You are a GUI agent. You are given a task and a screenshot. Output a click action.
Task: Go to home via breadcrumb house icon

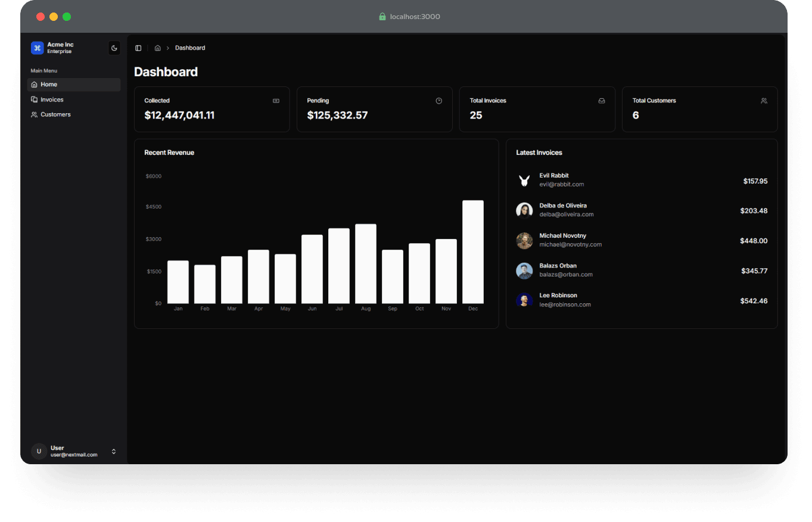(157, 48)
